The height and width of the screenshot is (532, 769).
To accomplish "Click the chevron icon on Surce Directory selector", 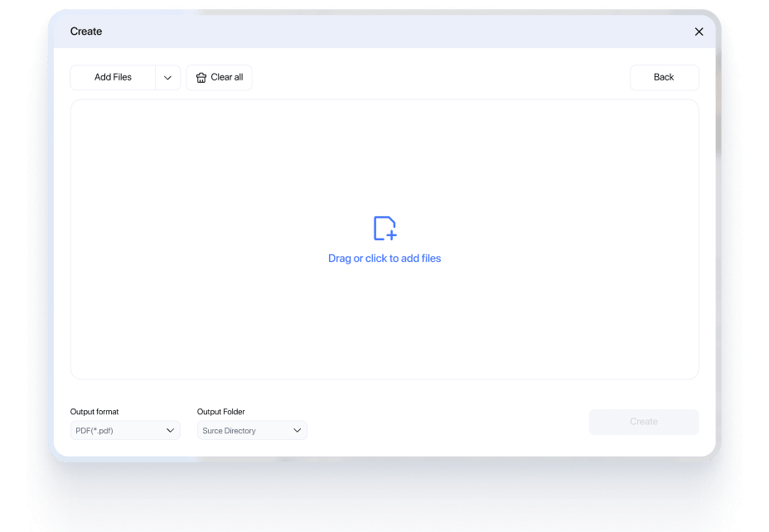I will click(297, 430).
